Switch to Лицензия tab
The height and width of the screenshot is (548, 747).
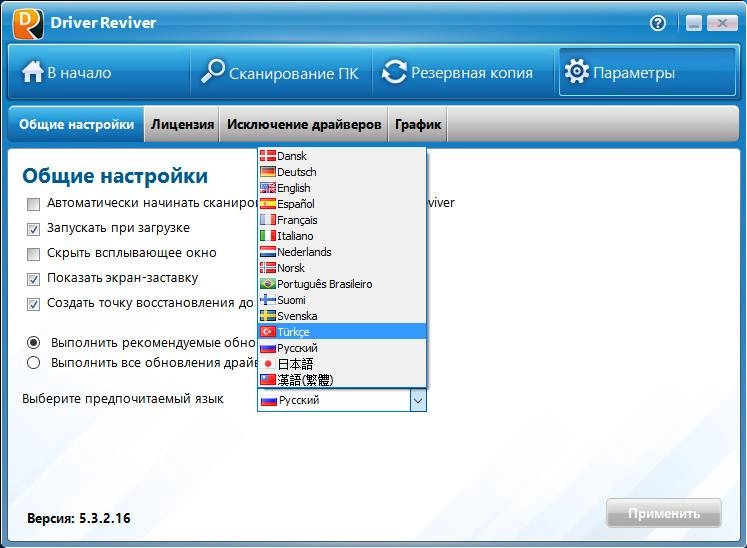(x=182, y=124)
